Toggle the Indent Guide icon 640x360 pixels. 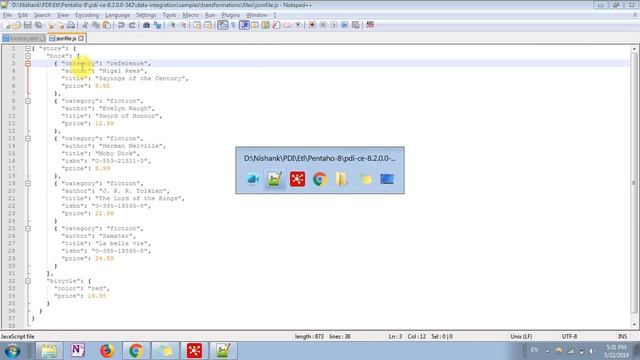244,25
